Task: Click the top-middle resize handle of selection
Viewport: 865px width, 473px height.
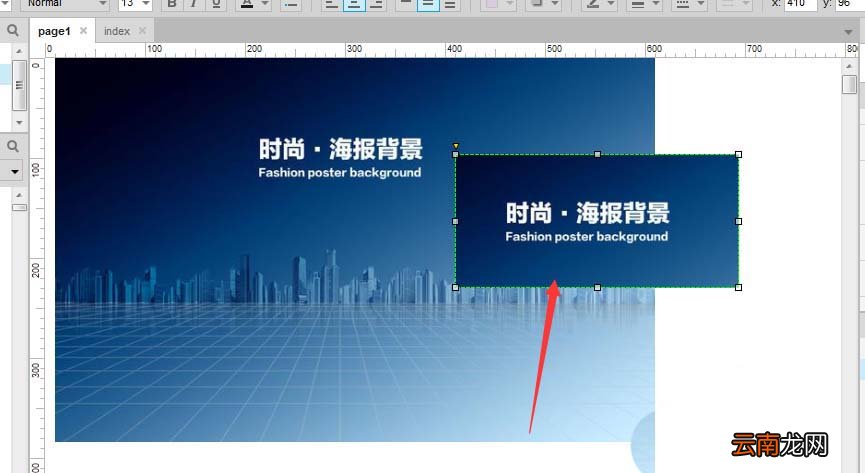Action: 597,155
